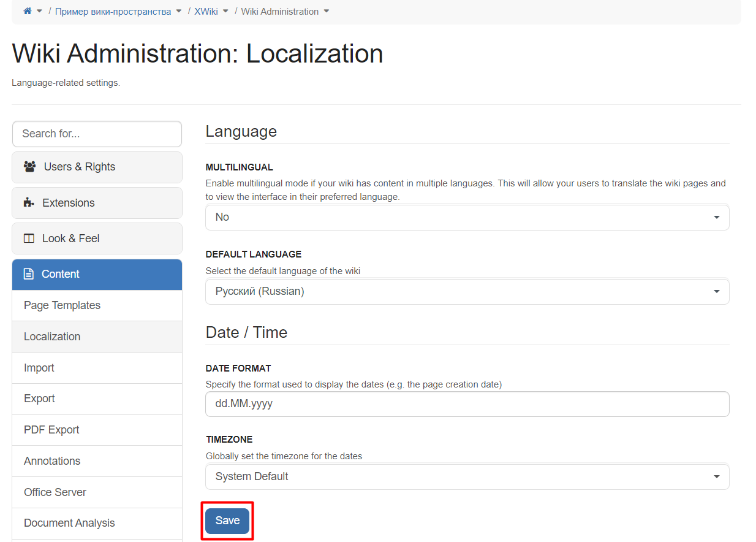Open the Page Templates section
Screen dimensions: 756x542
point(97,305)
